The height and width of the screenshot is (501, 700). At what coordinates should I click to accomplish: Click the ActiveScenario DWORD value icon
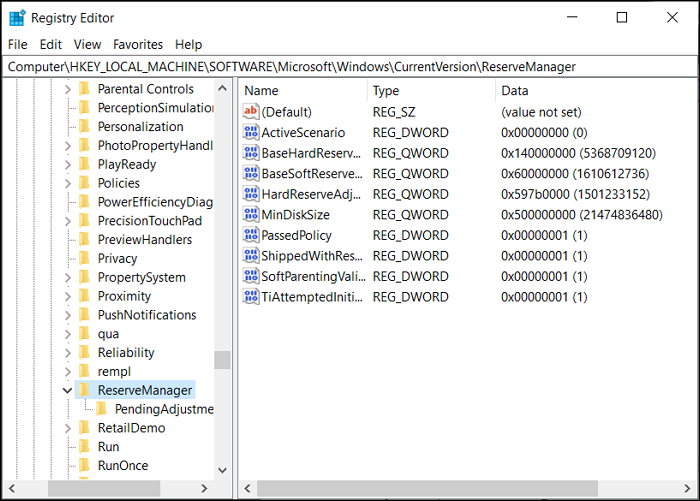(250, 132)
